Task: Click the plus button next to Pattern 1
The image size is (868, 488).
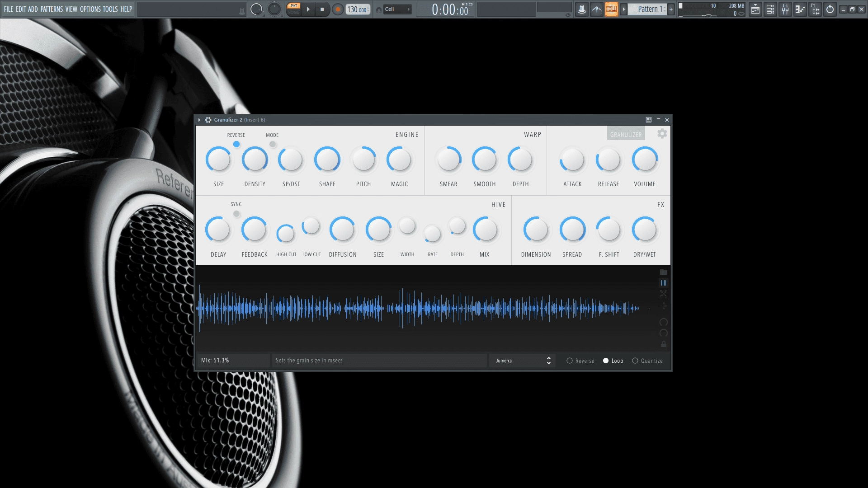Action: 671,9
